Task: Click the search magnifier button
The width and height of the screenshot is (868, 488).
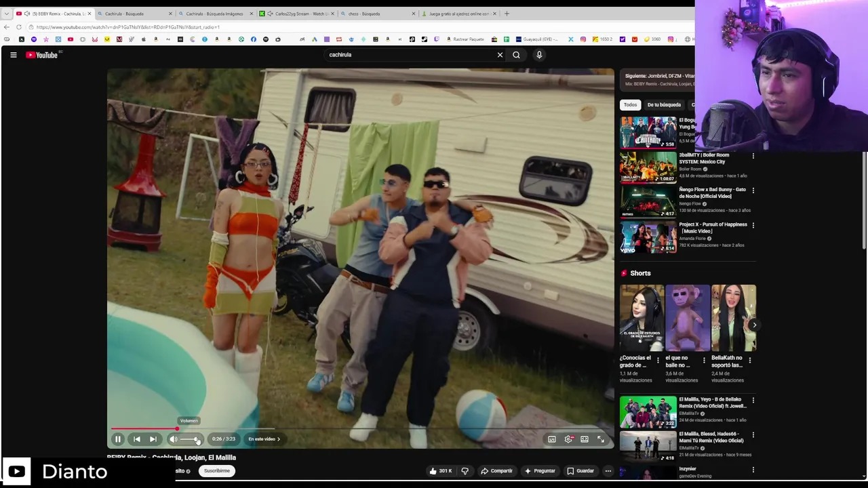Action: pos(516,55)
